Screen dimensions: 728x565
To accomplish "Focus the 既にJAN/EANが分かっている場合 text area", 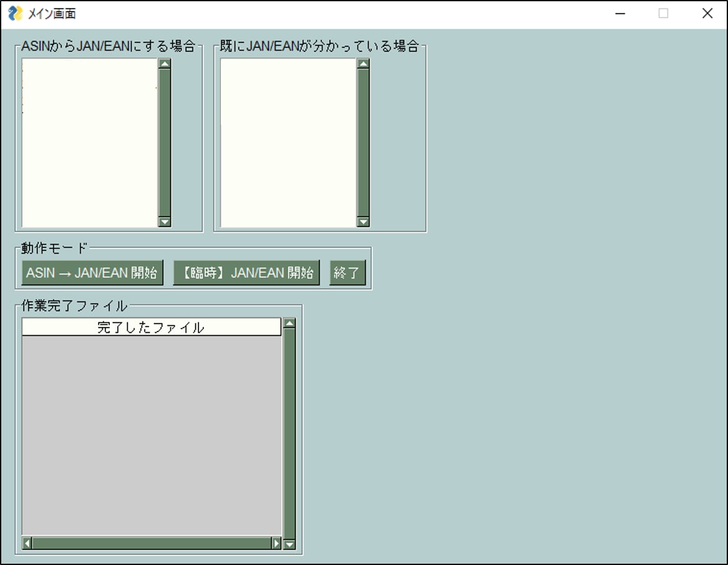I will [288, 142].
